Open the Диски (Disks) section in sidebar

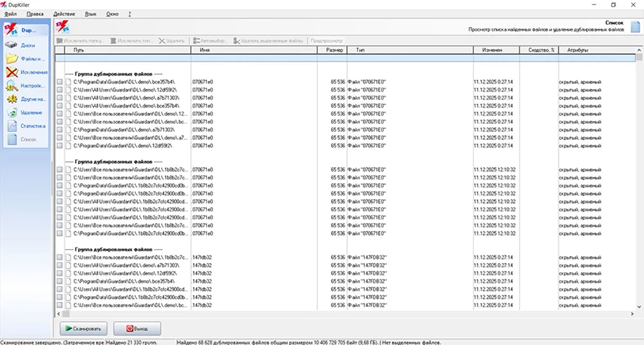click(x=26, y=45)
